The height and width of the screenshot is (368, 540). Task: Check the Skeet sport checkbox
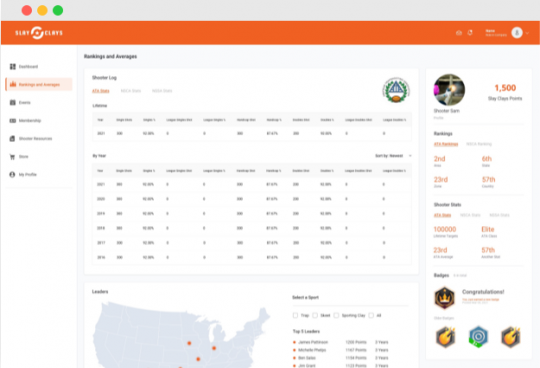coord(315,315)
